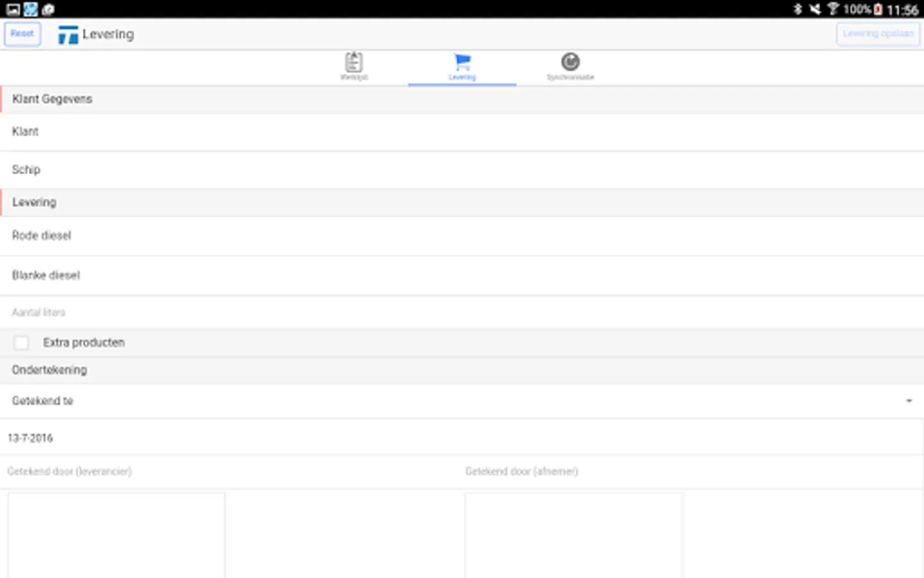
Task: Select the Schip field
Action: (462, 170)
